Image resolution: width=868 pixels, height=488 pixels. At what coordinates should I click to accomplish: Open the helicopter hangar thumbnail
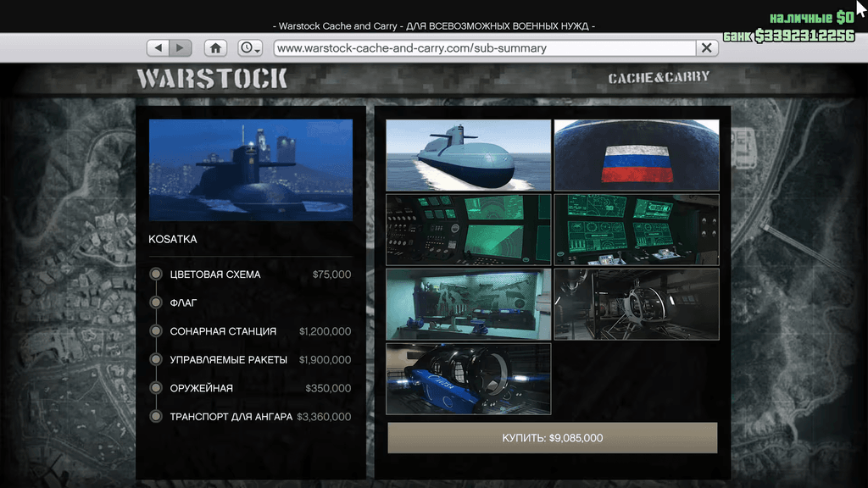(x=637, y=304)
